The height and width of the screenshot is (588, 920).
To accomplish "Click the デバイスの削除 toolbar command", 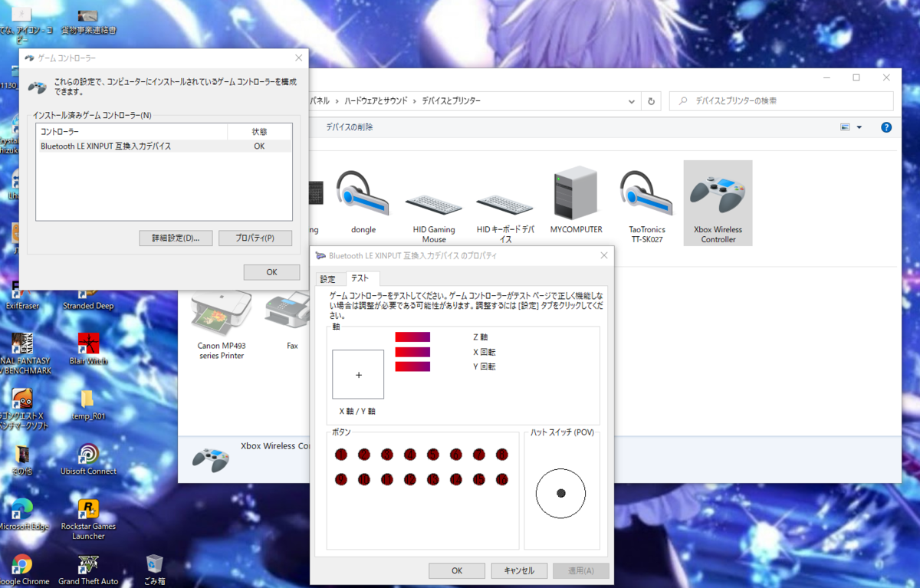I will pos(350,127).
